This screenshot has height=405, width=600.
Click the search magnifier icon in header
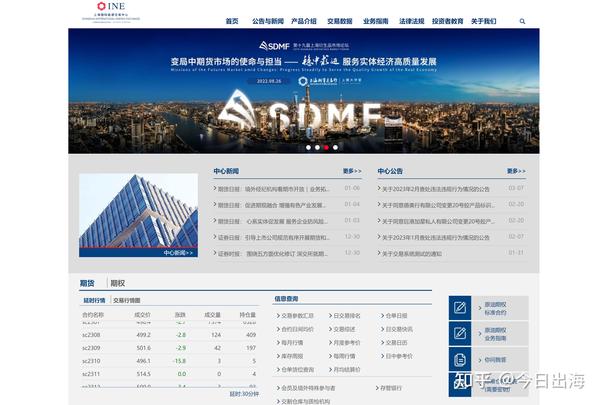[x=522, y=21]
